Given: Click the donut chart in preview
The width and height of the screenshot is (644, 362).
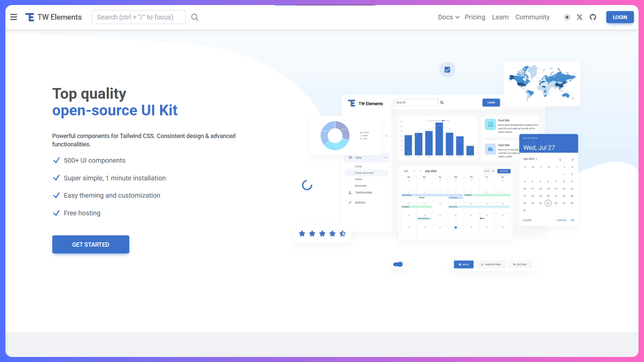Looking at the screenshot, I should 335,135.
